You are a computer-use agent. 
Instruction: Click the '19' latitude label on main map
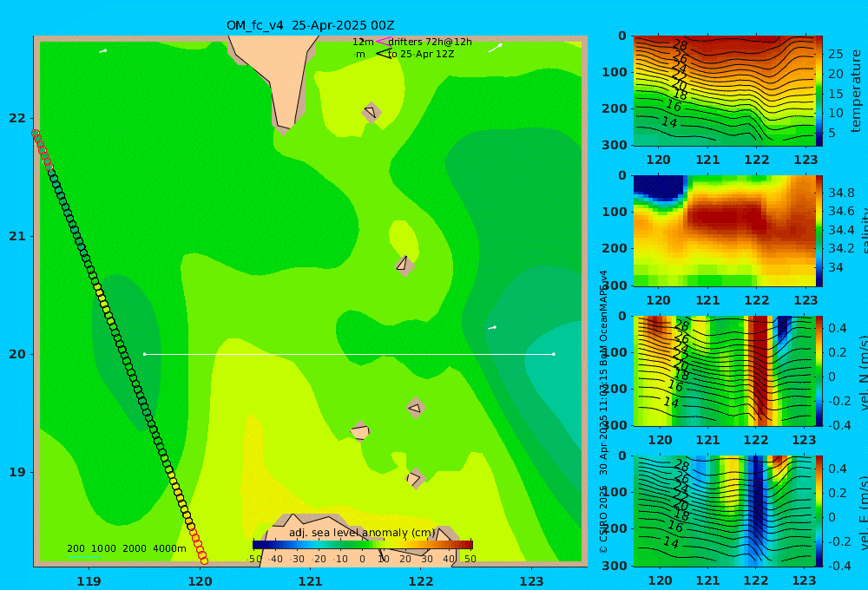(x=17, y=472)
